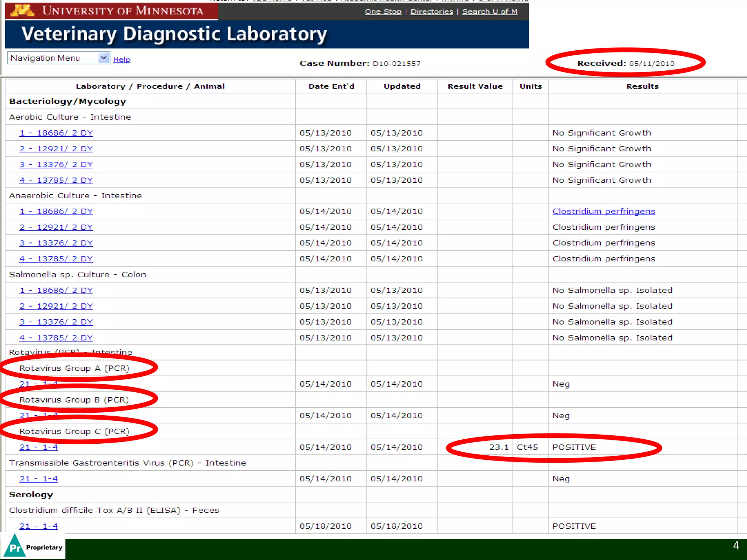Click the POSITIVE Rotavirus Group C result
747x560 pixels.
(x=574, y=447)
